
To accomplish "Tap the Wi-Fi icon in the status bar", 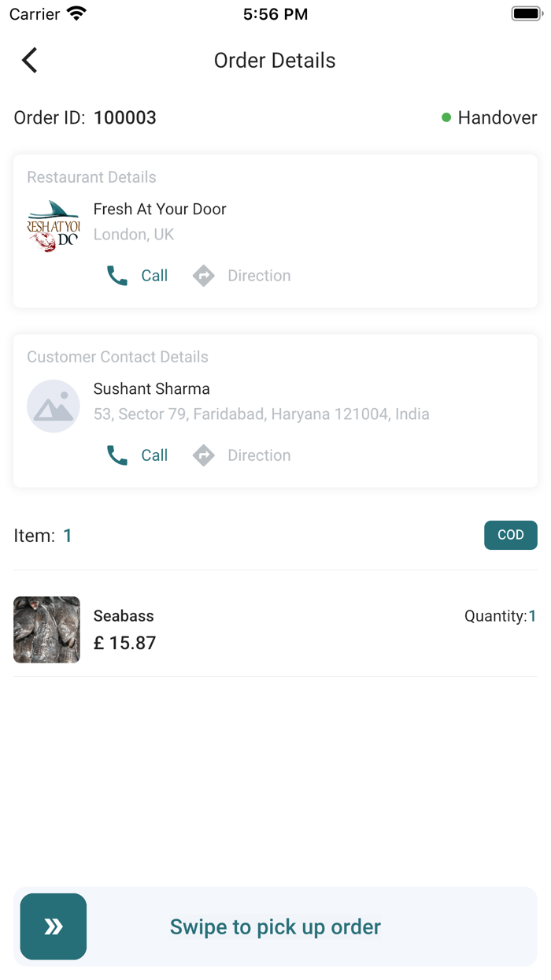I will click(x=75, y=13).
